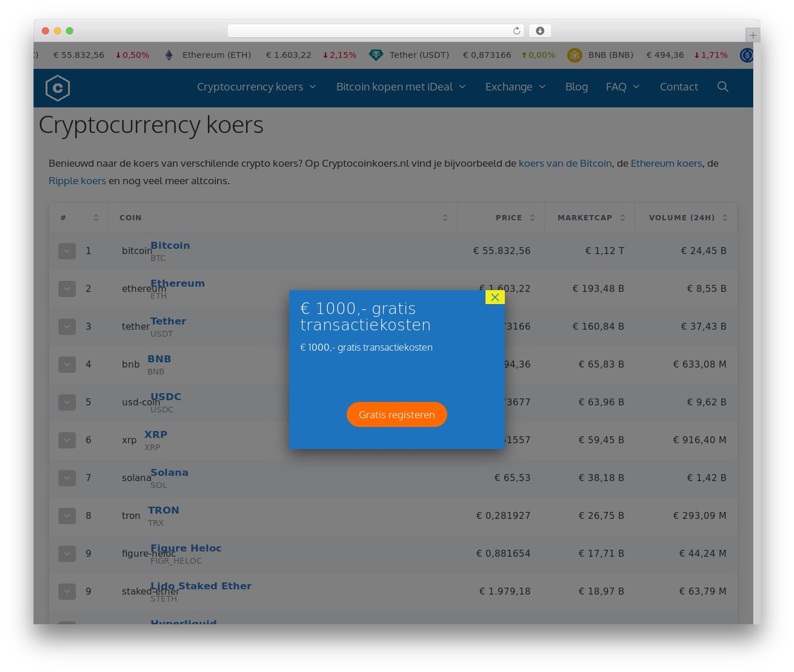The width and height of the screenshot is (794, 672).
Task: Expand the Figure Heloc row details
Action: pos(67,554)
